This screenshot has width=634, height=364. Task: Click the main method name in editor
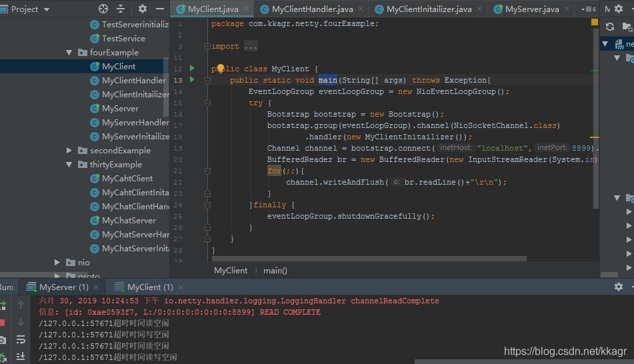327,80
